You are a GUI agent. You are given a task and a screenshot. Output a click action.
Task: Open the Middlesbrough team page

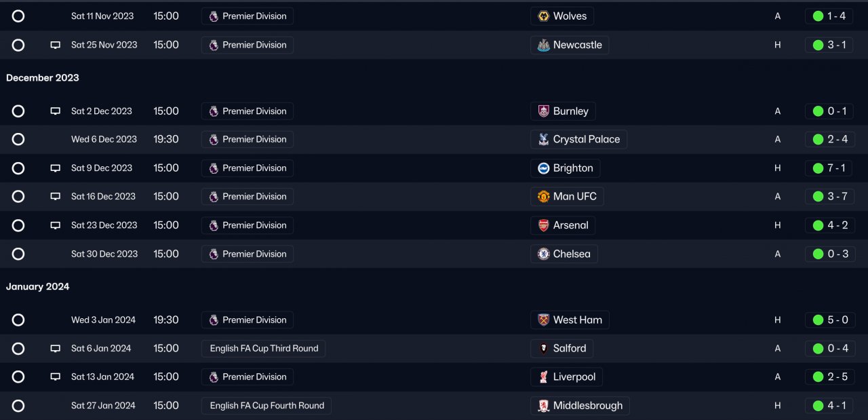click(587, 406)
